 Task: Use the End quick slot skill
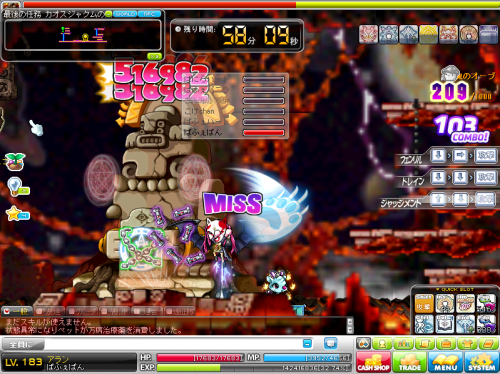(x=465, y=324)
